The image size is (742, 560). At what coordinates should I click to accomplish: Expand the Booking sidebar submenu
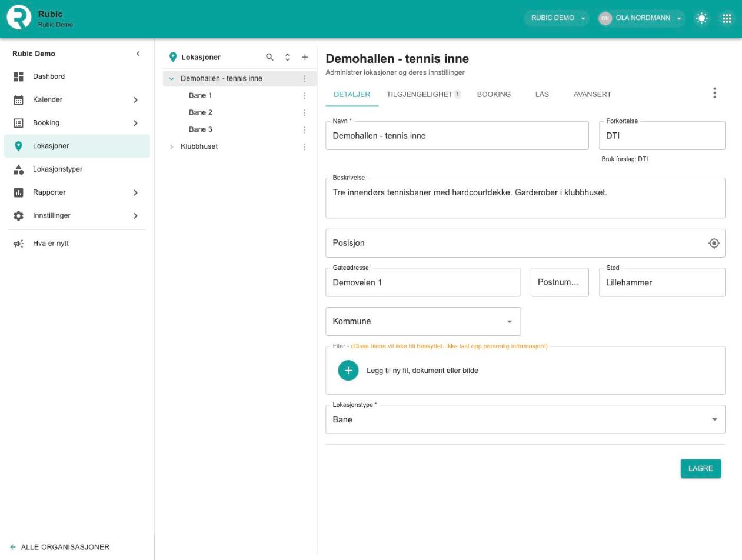pos(135,123)
